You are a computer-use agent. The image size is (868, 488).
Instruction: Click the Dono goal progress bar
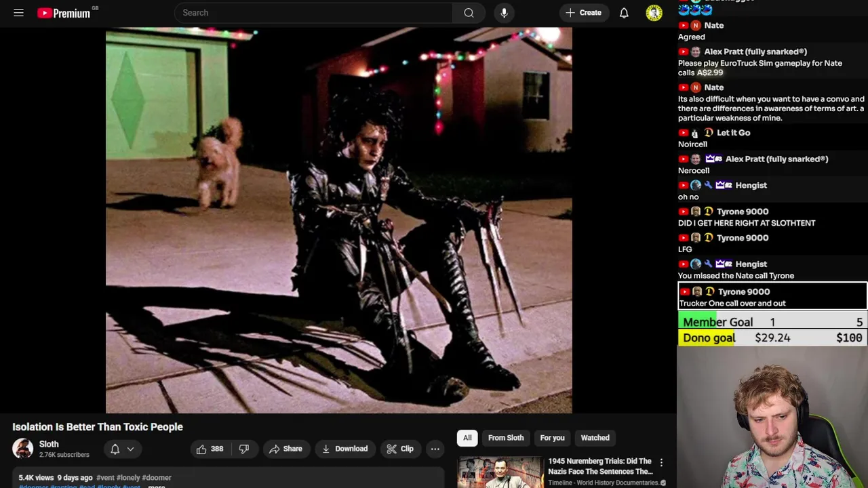pos(772,338)
